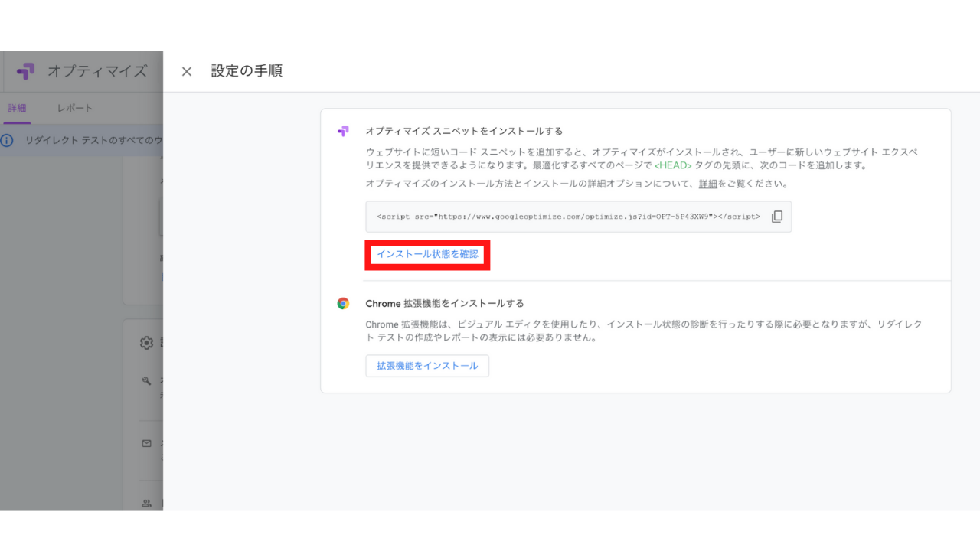Click the purple Optimize icon beside the snippet section

pyautogui.click(x=343, y=131)
